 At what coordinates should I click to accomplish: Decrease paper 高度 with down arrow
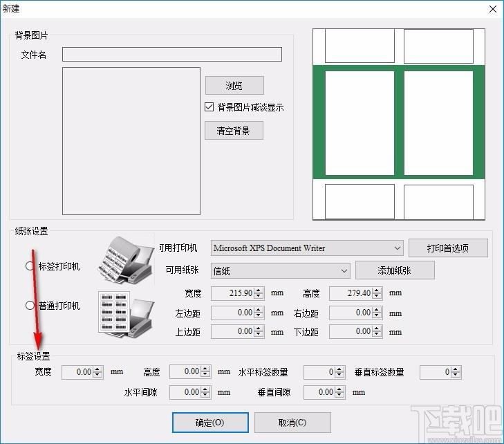[x=377, y=297]
